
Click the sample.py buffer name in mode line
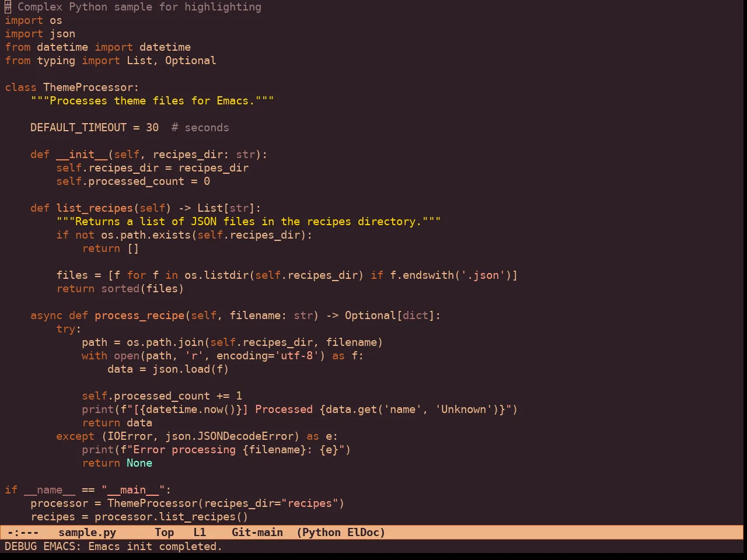[87, 533]
